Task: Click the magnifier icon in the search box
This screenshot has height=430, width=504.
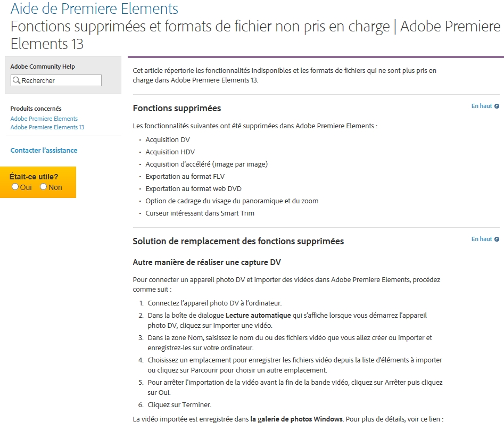Action: click(16, 81)
